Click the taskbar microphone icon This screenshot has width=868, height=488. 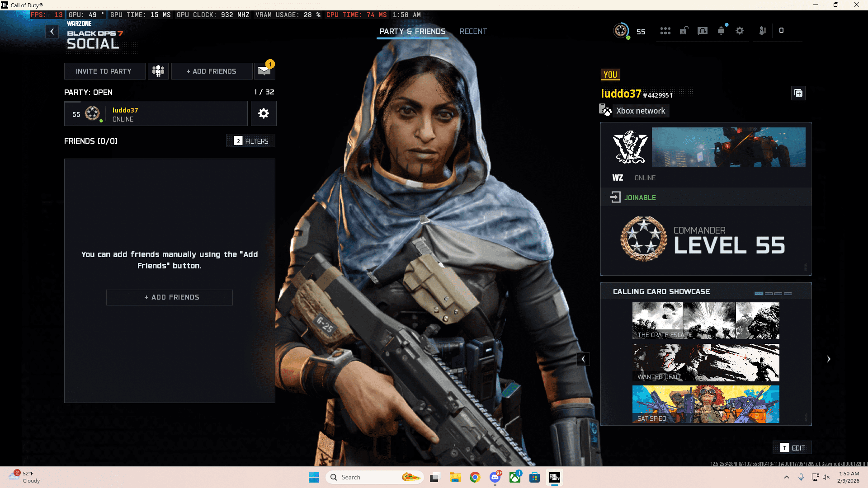click(x=801, y=477)
